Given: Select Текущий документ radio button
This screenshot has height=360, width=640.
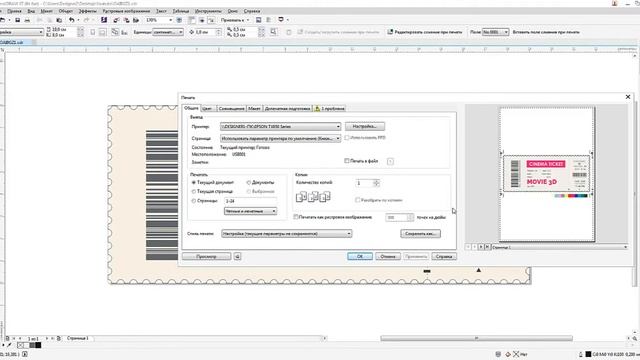Looking at the screenshot, I should (x=194, y=182).
